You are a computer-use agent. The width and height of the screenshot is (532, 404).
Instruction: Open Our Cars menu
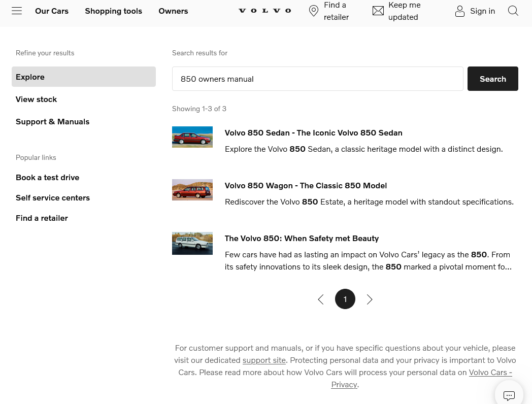(52, 11)
